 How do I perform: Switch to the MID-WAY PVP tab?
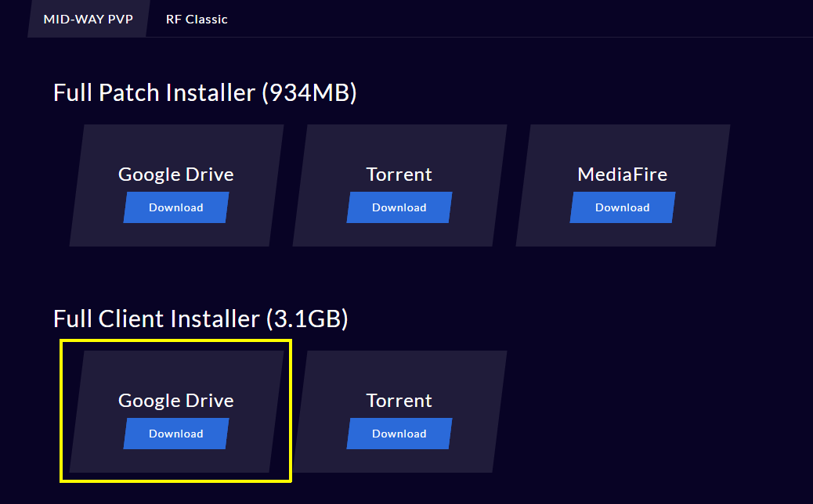pyautogui.click(x=89, y=19)
